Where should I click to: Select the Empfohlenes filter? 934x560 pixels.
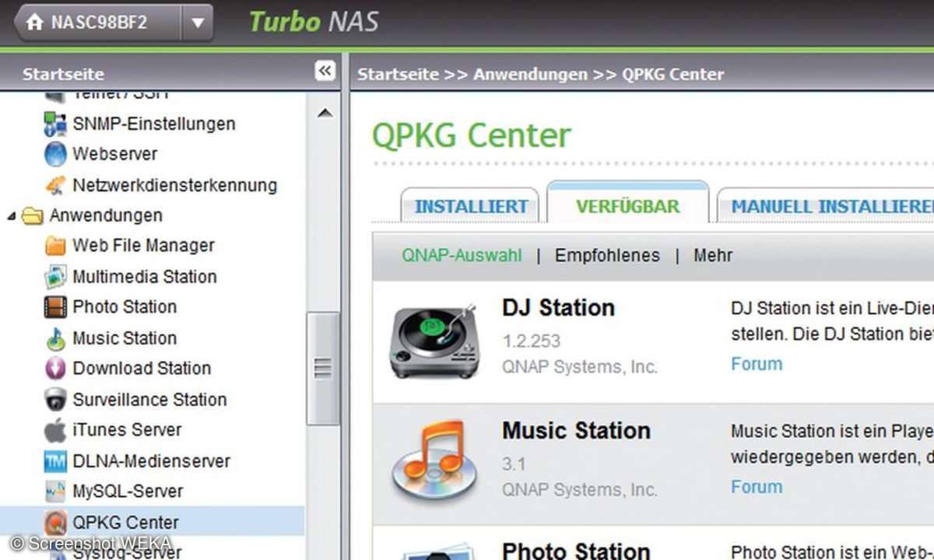point(607,255)
